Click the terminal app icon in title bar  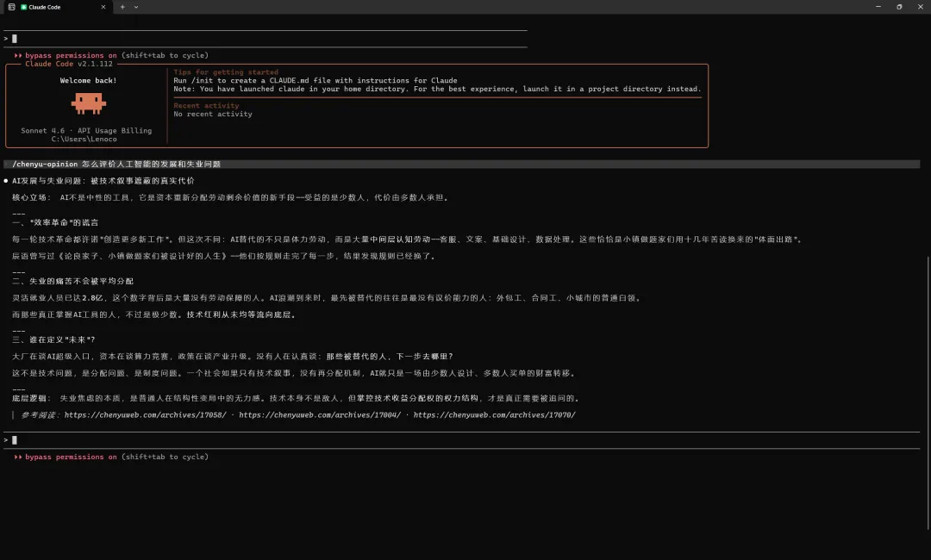click(11, 7)
